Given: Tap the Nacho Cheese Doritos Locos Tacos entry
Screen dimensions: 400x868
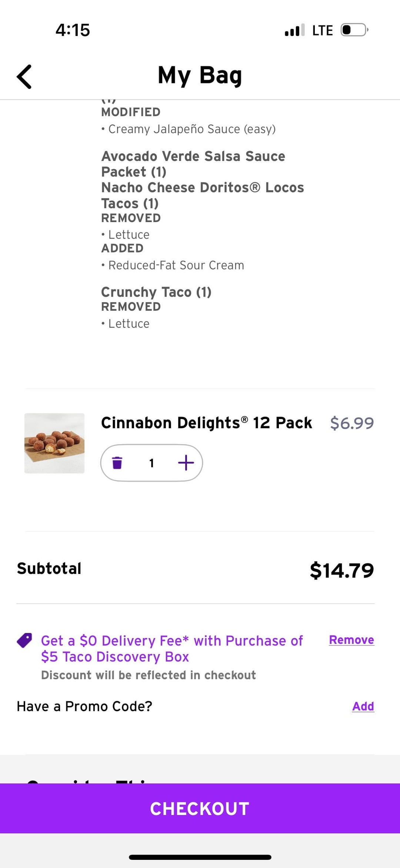Looking at the screenshot, I should point(202,195).
